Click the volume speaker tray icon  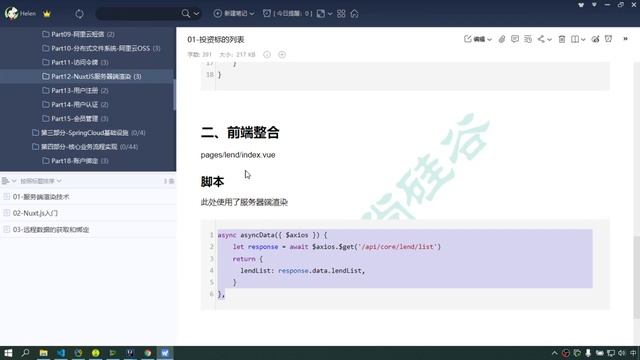pos(622,353)
